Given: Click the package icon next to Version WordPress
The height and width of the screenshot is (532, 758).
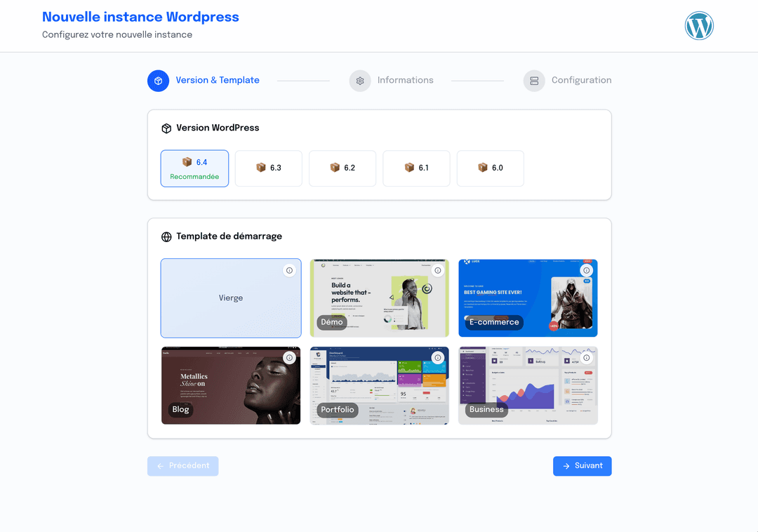Looking at the screenshot, I should coord(166,128).
